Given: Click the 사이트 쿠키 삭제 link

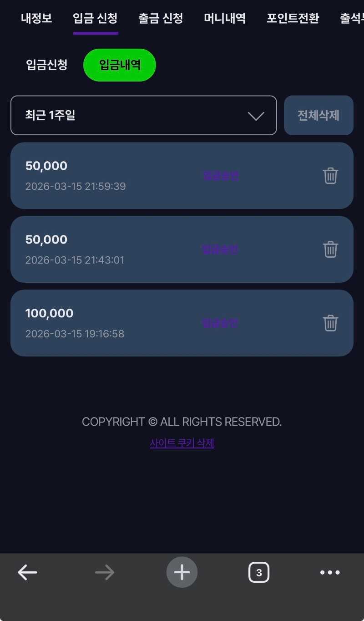Looking at the screenshot, I should (x=182, y=443).
